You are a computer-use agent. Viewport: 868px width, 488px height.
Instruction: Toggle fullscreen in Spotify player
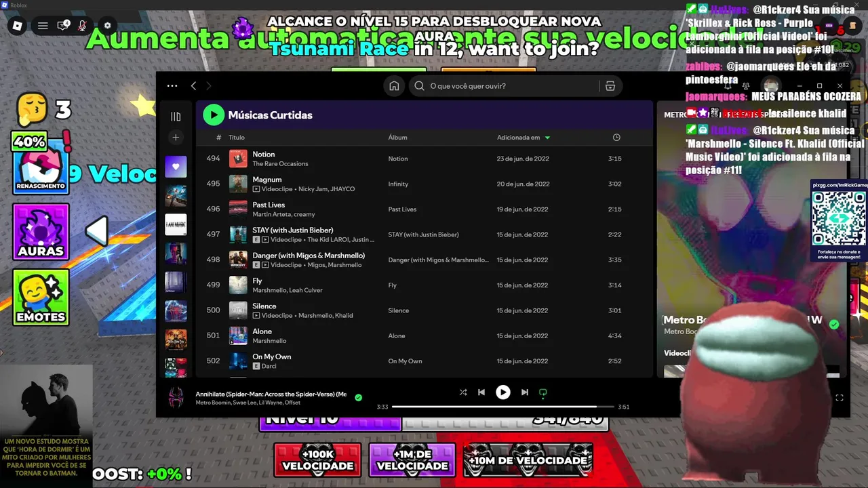[x=840, y=398]
